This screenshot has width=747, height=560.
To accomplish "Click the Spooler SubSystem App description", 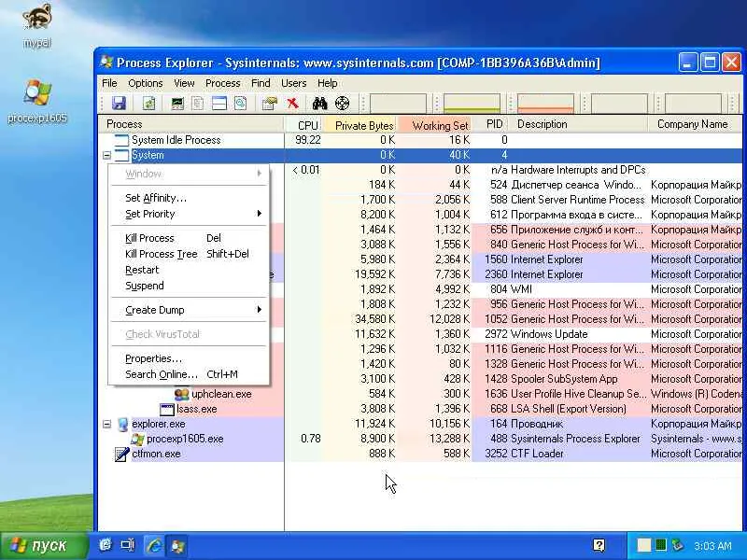I will coord(564,379).
